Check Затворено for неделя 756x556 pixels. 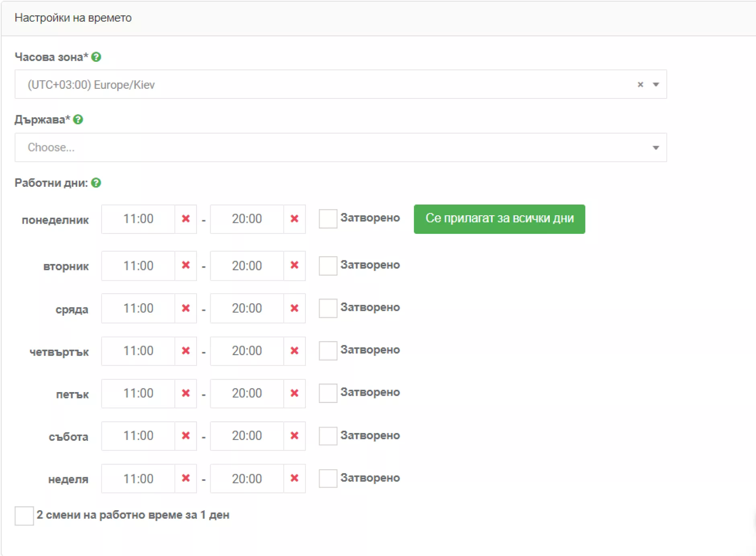point(328,478)
